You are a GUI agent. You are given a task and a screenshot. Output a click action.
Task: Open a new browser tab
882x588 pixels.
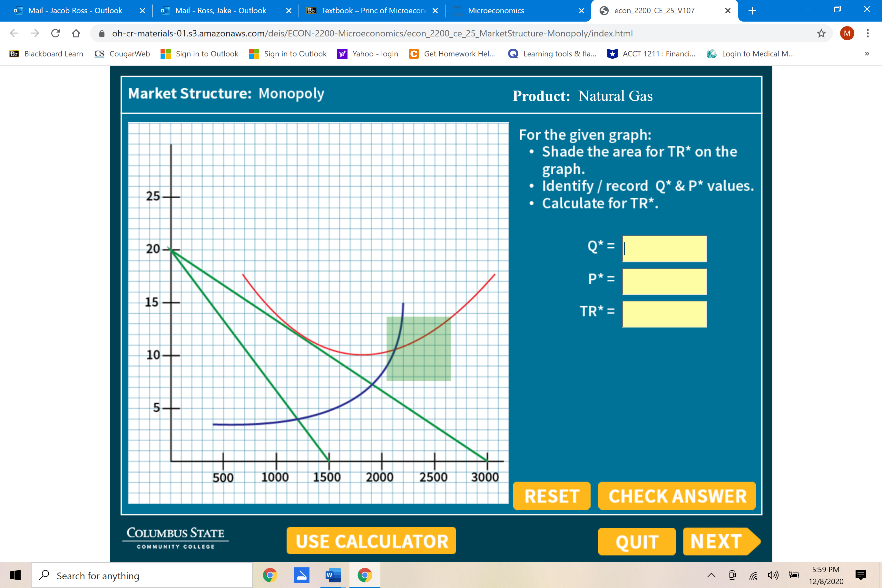(752, 11)
